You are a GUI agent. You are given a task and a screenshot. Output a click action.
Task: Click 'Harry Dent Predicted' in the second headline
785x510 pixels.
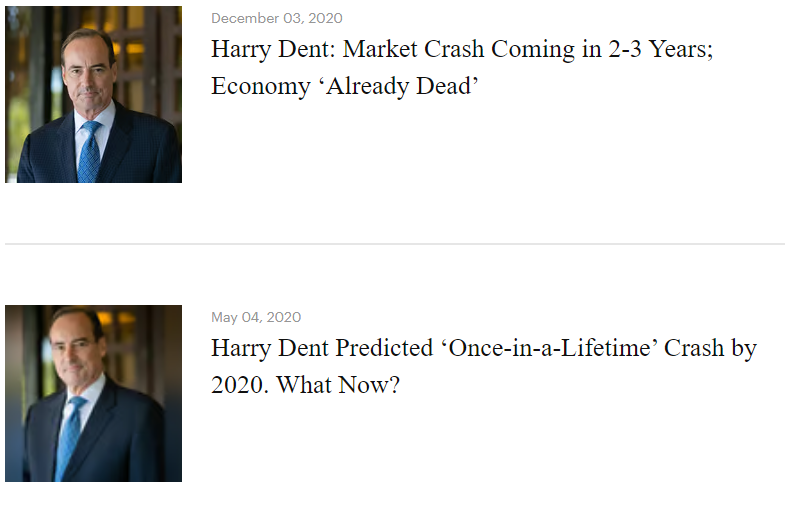click(322, 348)
